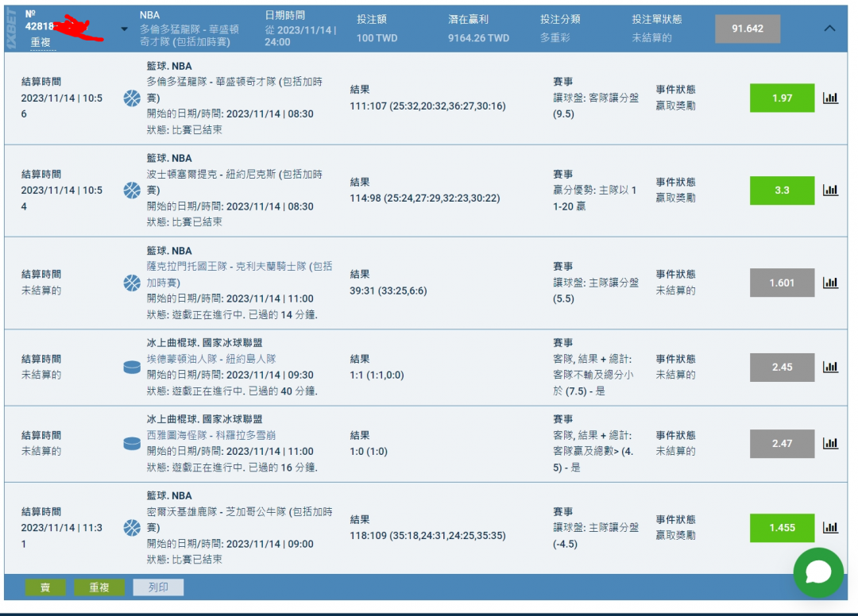Click 密爾沃基雄鹿隊 - 芝加哥公牛隊 match name
Viewport: 858px width, 616px height.
[239, 520]
